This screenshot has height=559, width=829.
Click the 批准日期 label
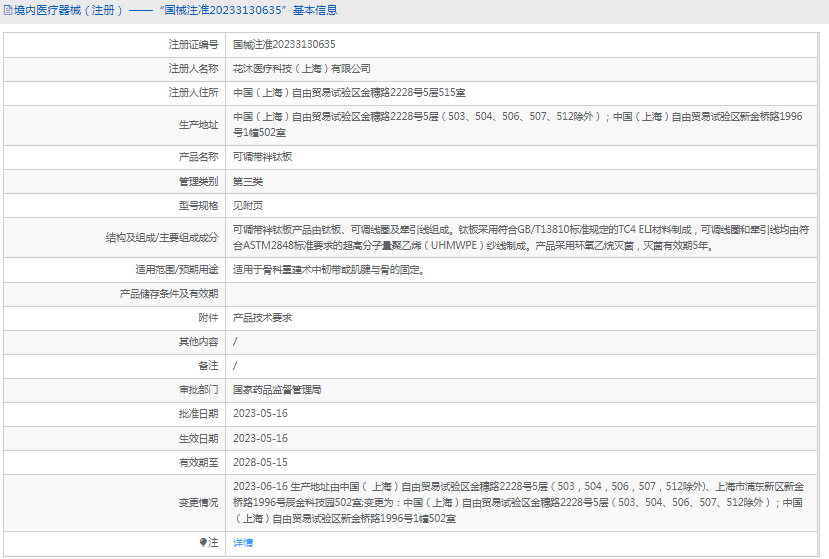[x=198, y=414]
